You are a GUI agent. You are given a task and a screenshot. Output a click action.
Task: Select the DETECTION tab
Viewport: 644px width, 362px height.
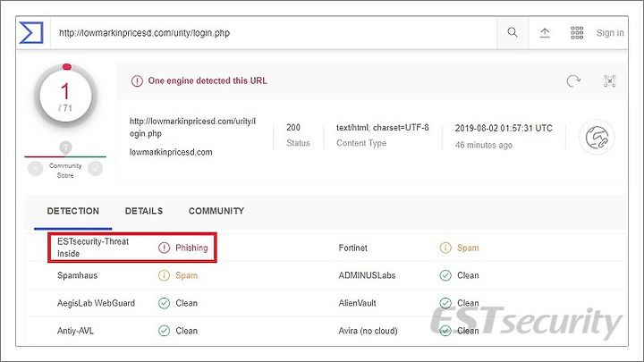click(x=73, y=211)
